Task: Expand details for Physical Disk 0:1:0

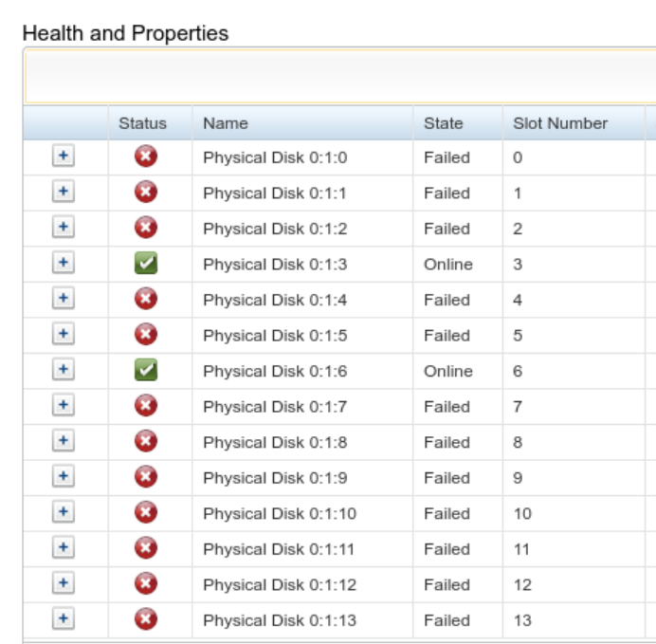Action: pyautogui.click(x=63, y=157)
